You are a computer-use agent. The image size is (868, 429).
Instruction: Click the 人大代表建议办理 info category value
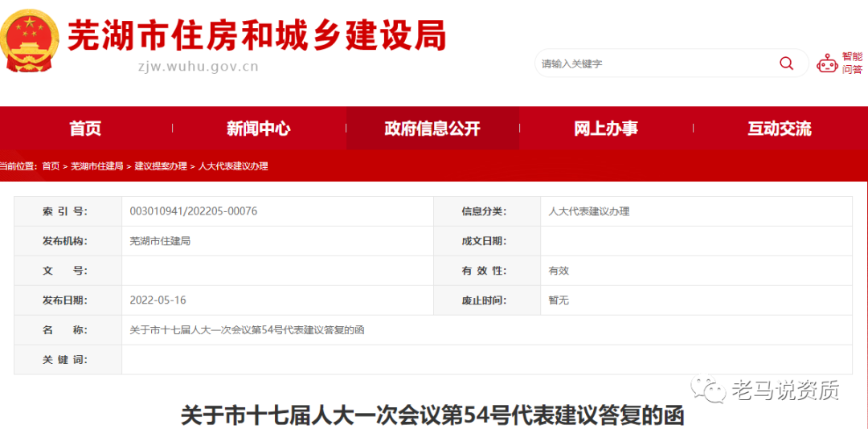point(588,211)
